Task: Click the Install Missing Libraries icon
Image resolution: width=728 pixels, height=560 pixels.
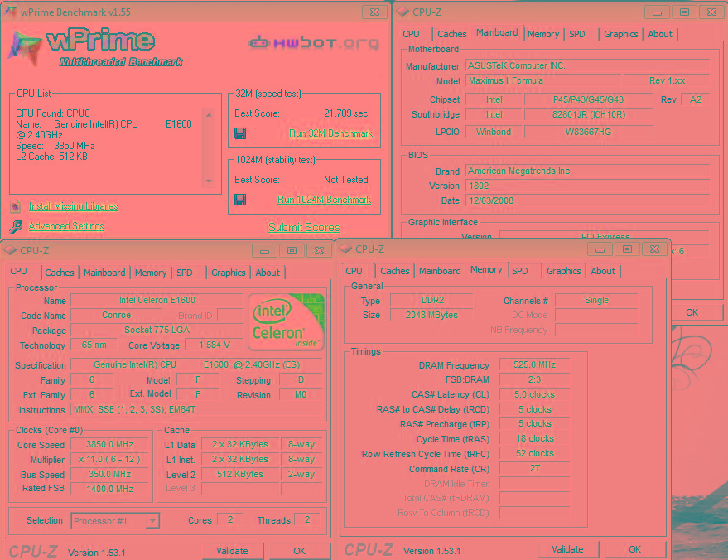Action: [x=15, y=206]
